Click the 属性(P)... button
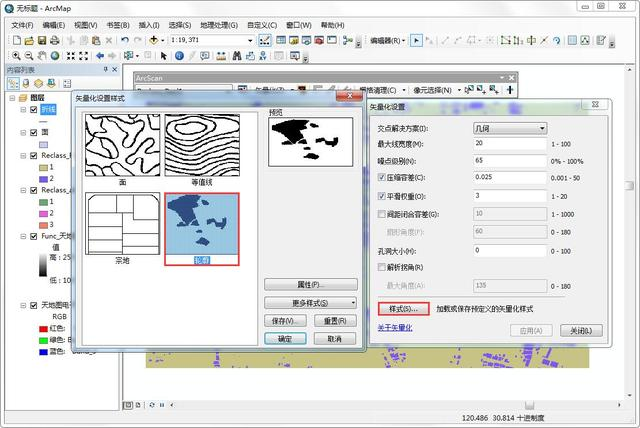640x428 pixels. point(311,284)
